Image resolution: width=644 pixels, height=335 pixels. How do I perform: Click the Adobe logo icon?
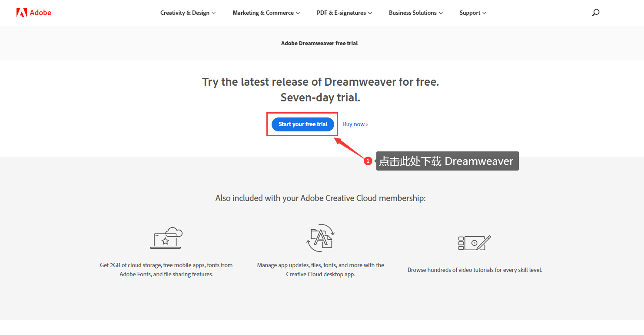[22, 13]
